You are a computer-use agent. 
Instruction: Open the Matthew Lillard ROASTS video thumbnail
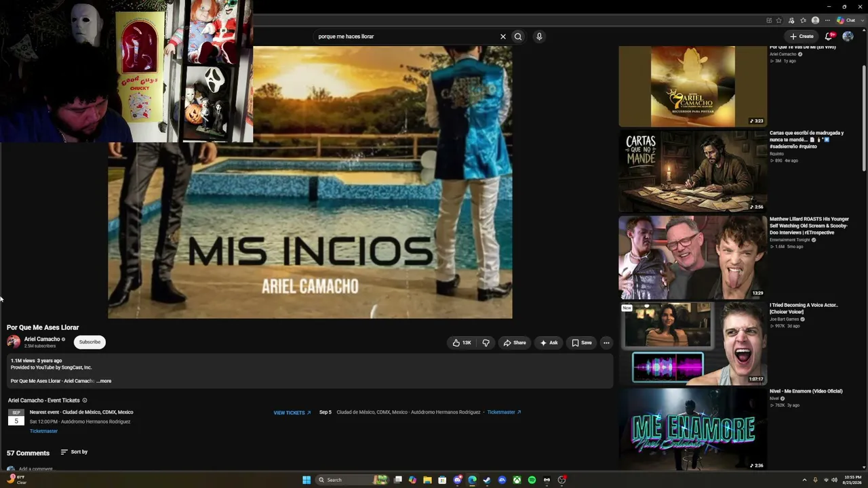692,258
